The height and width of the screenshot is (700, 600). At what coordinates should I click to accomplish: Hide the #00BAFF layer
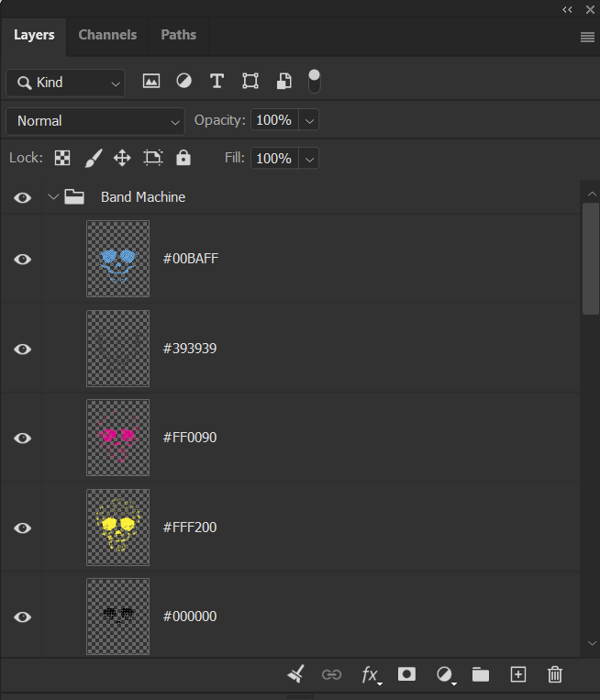pos(22,259)
